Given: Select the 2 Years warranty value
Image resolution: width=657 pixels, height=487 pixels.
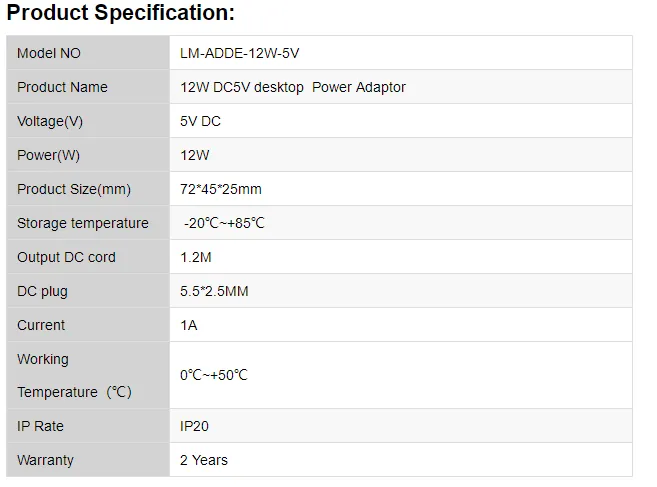Looking at the screenshot, I should point(203,460).
